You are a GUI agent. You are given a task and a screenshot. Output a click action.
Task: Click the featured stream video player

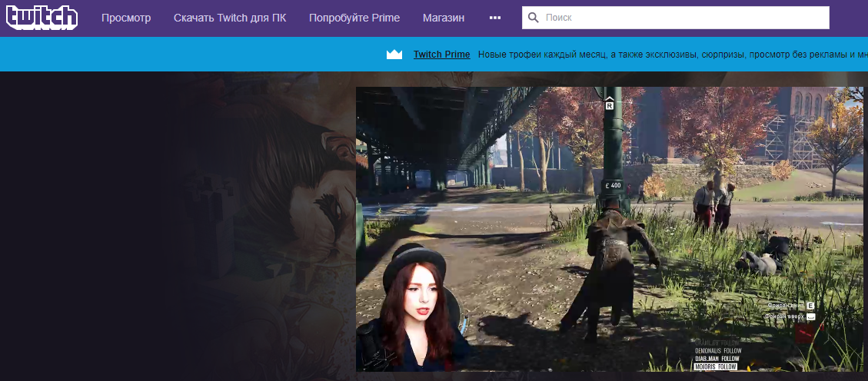pos(610,229)
